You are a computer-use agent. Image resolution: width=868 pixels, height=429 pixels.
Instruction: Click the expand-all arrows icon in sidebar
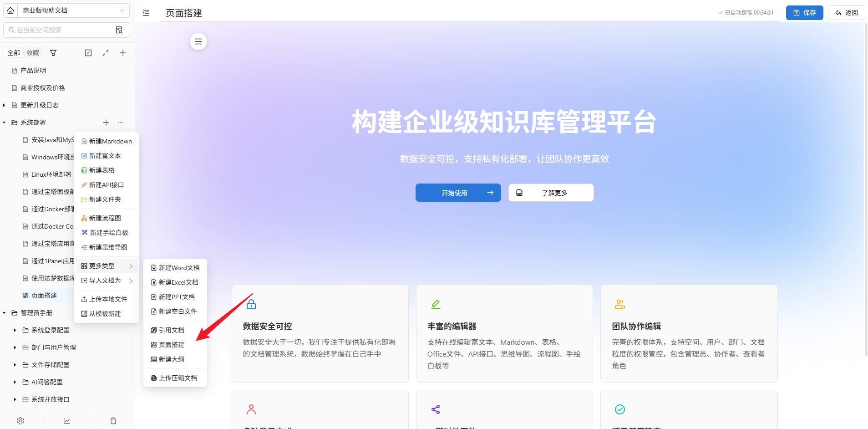106,53
